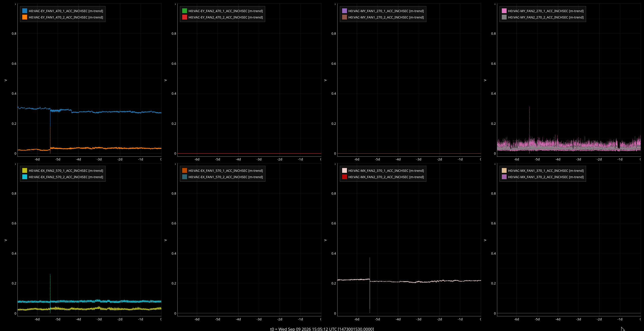
Task: Click the orange EY_FAN1_470_2 legend swatch
Action: 25,17
